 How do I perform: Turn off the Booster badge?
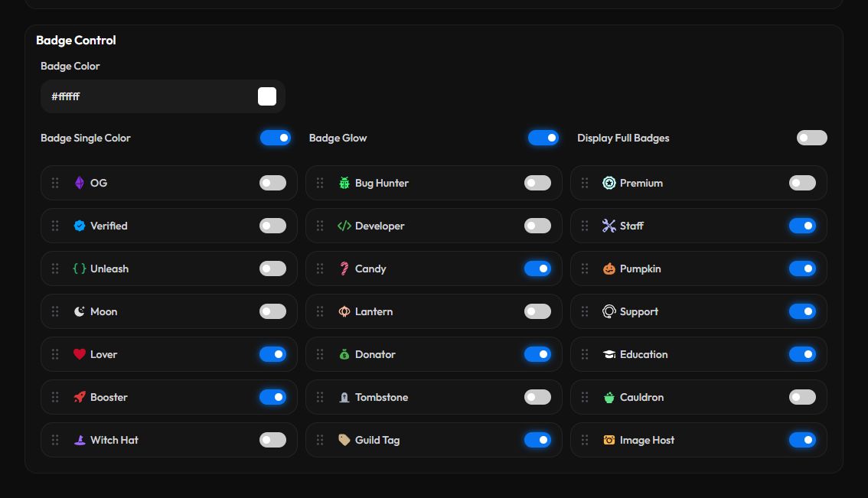273,397
